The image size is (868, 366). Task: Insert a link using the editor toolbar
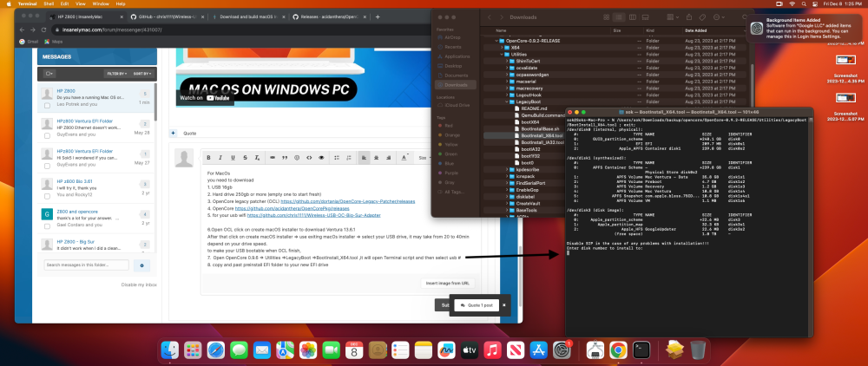(x=273, y=158)
